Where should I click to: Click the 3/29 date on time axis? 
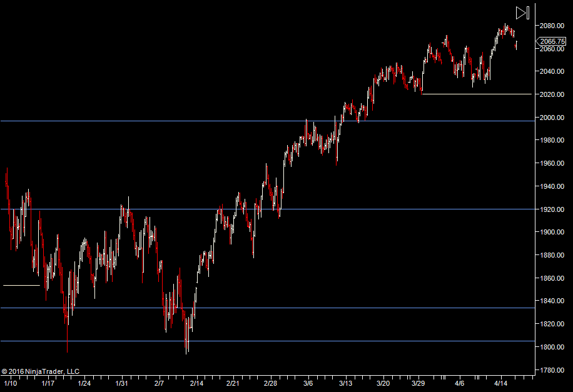[x=420, y=383]
